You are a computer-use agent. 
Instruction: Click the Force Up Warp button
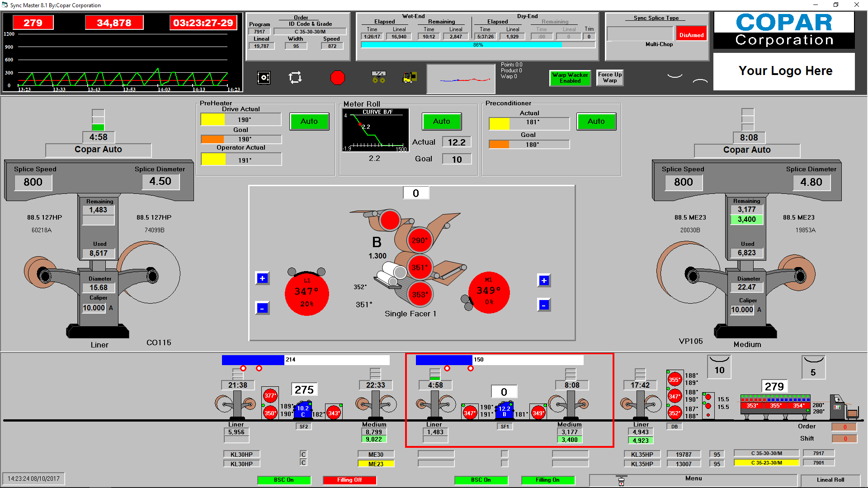609,78
